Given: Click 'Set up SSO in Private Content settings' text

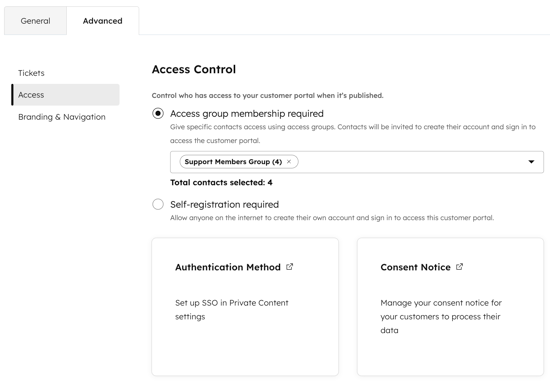Looking at the screenshot, I should tap(232, 310).
